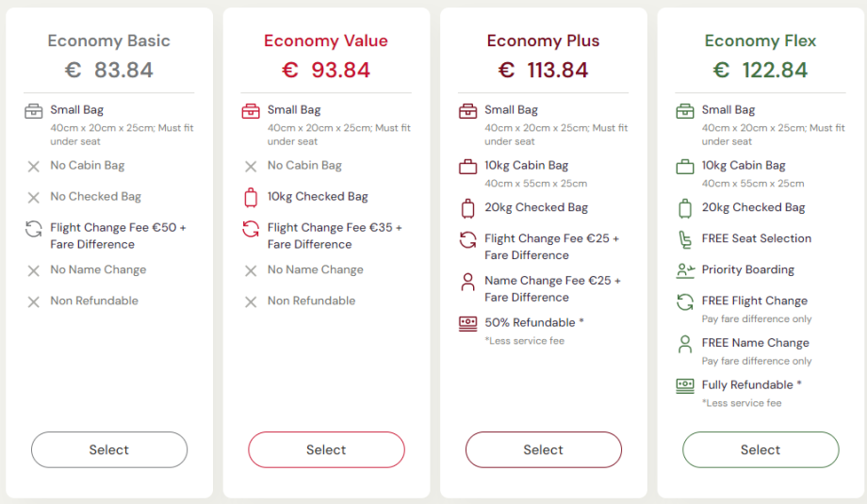The image size is (867, 504).
Task: Choose the Economy Plus Select button
Action: pos(543,450)
